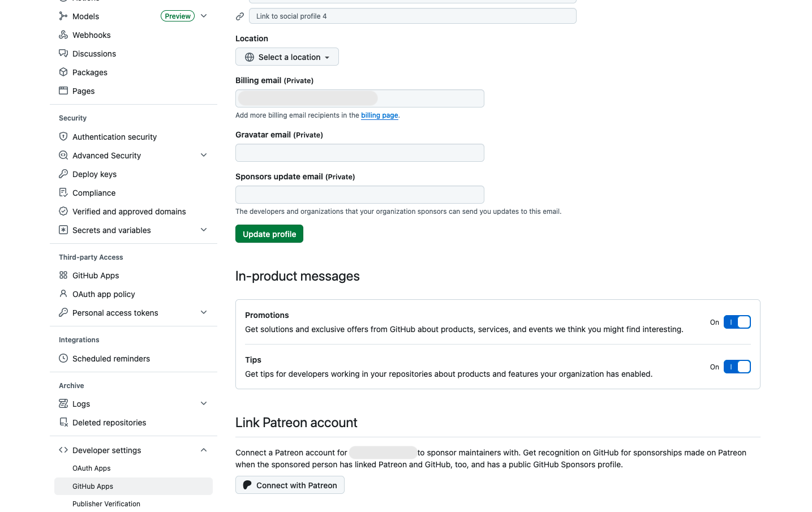Click the Gravatar email input field

pos(360,153)
